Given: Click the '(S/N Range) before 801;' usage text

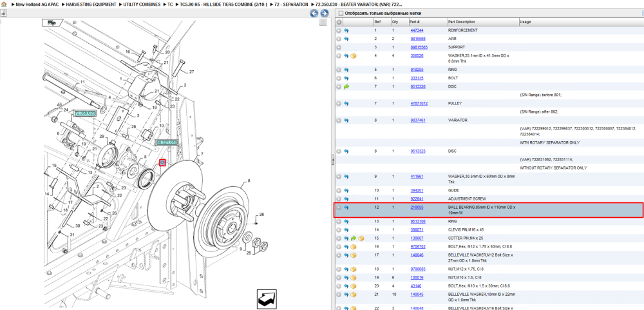Looking at the screenshot, I should click(x=540, y=95).
